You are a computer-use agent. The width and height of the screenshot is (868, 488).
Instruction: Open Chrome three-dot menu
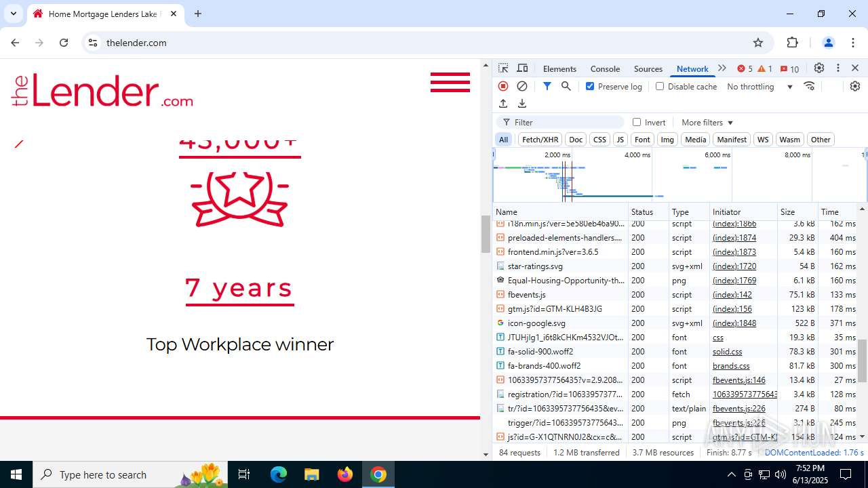click(x=853, y=43)
